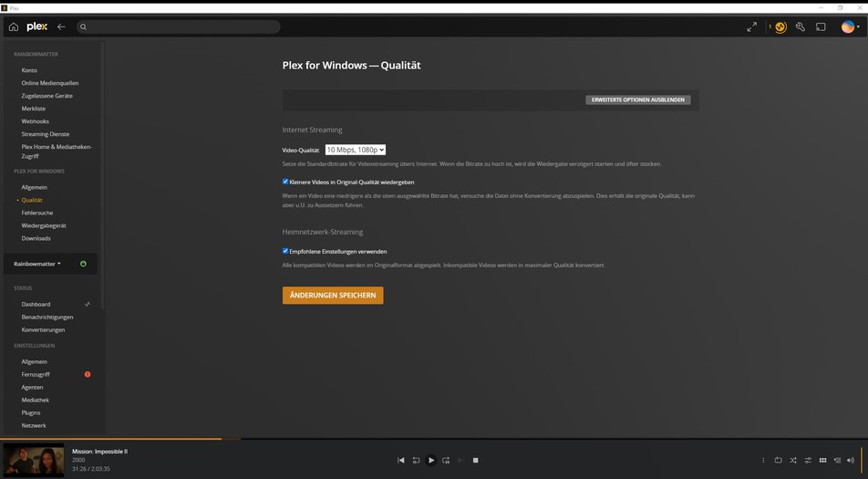Image resolution: width=868 pixels, height=479 pixels.
Task: Open Dashboard under Status
Action: click(x=36, y=304)
